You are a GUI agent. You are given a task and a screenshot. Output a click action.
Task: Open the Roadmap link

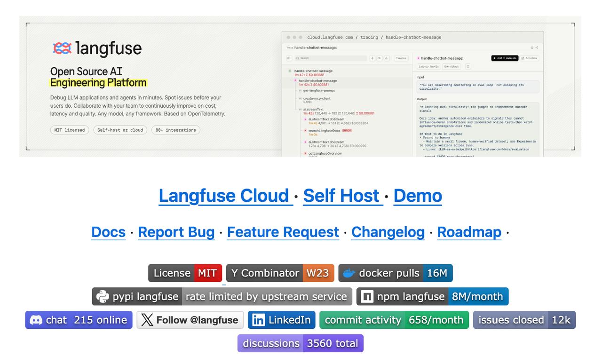click(469, 232)
